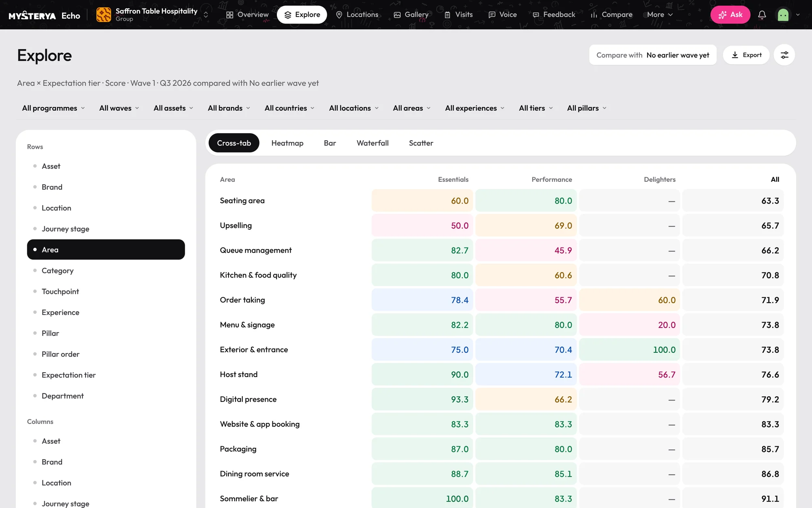Select Journey stage in Rows list
This screenshot has width=812, height=508.
[106, 229]
